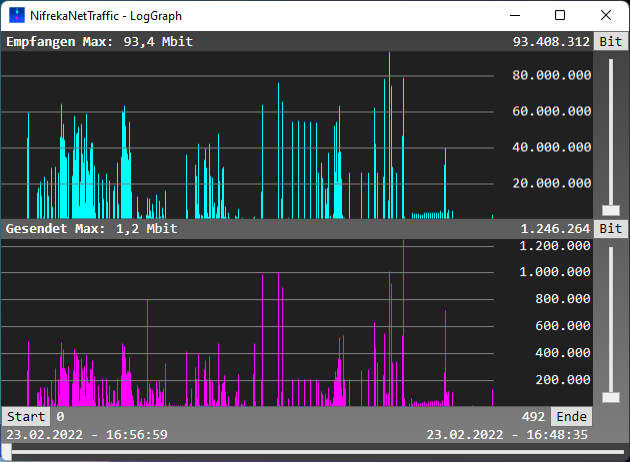Click the 80.000.000 axis label
Viewport: 630px width, 462px height.
pos(552,75)
